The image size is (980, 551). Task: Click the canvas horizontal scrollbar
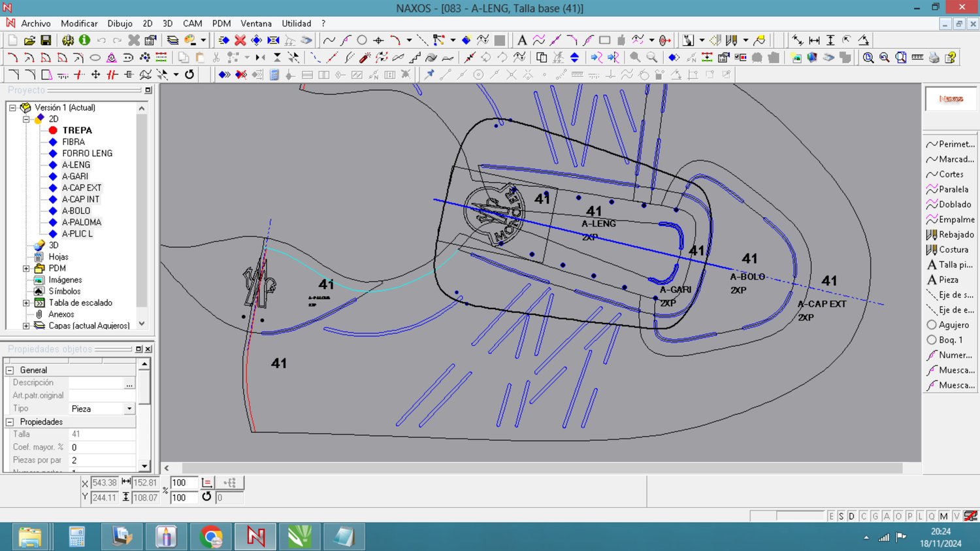[x=542, y=468]
